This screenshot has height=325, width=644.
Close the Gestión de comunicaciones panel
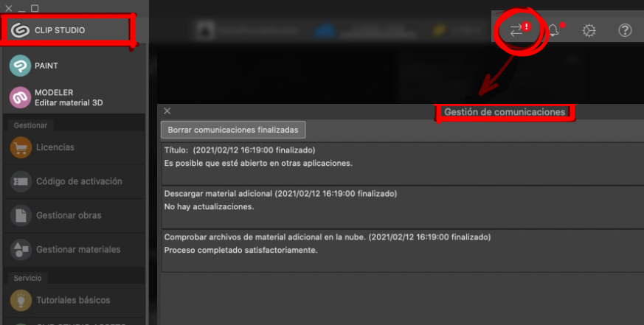coord(167,111)
